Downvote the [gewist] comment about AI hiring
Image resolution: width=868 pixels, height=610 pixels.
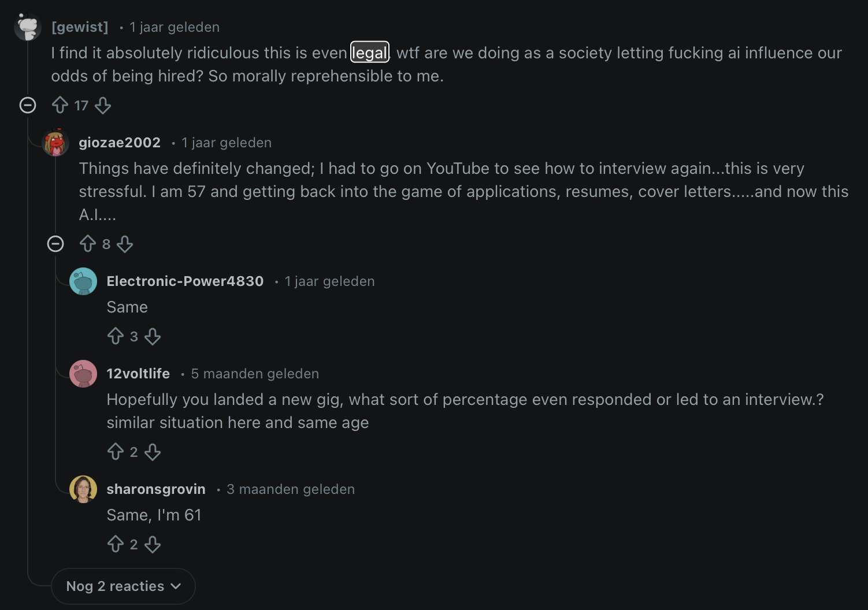pos(103,105)
